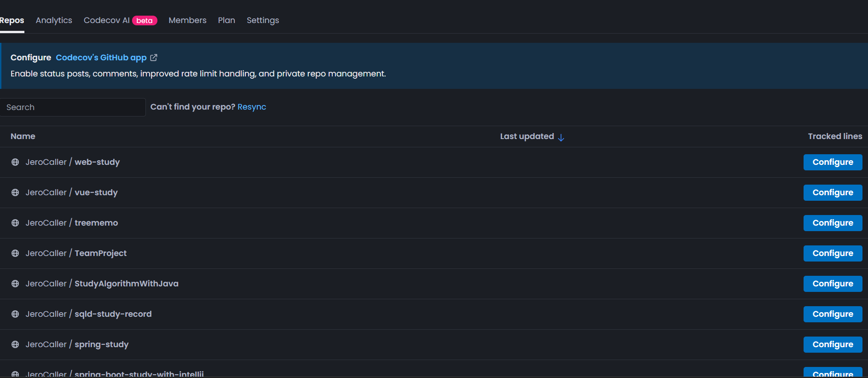The width and height of the screenshot is (868, 378).
Task: Focus the repo Search input field
Action: point(73,107)
